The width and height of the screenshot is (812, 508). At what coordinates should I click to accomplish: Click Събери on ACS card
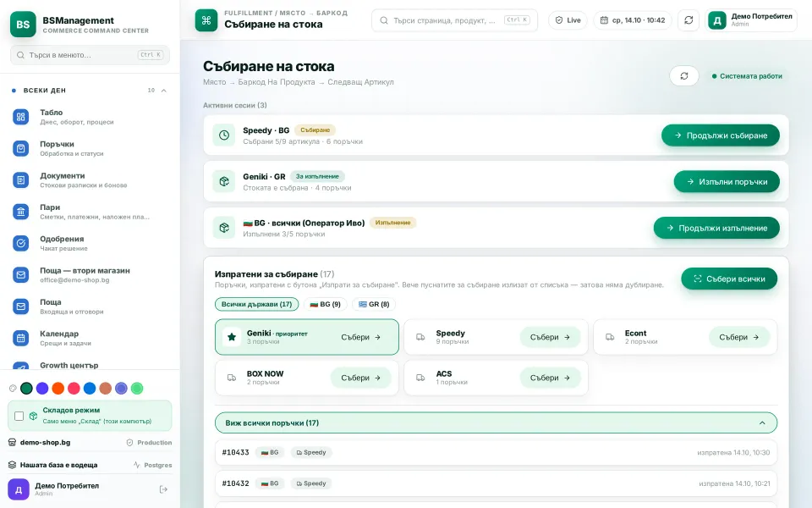pyautogui.click(x=550, y=378)
